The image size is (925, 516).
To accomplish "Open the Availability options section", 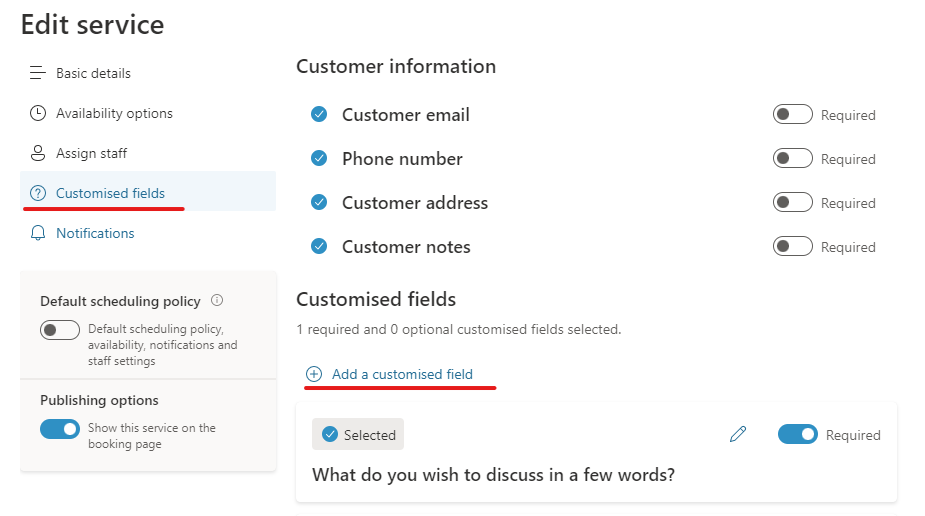I will pos(114,113).
